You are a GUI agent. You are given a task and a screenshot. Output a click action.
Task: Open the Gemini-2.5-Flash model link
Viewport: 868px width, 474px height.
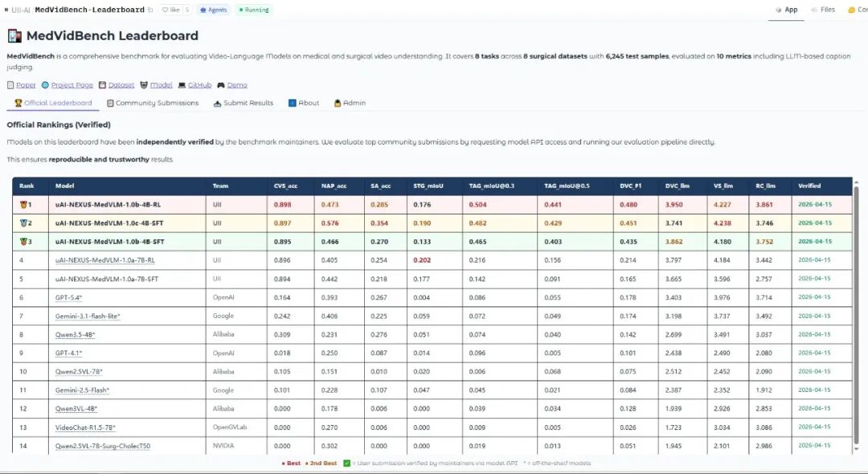click(x=83, y=390)
